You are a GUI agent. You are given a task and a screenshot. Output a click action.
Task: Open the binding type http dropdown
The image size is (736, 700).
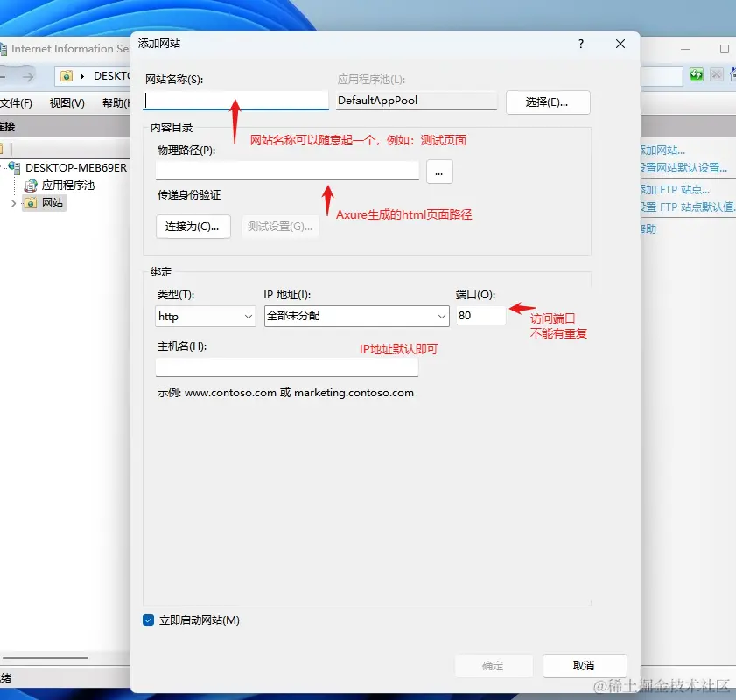pos(205,317)
